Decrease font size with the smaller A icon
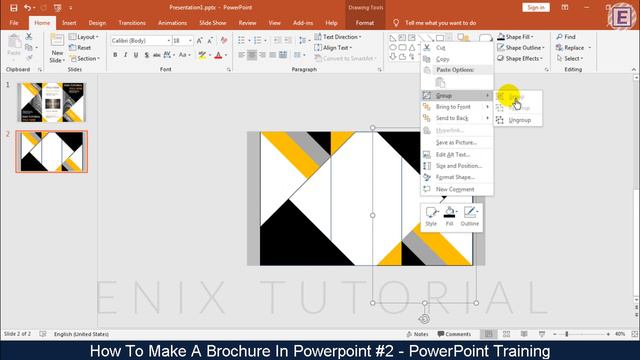Image resolution: width=640 pixels, height=360 pixels. [210, 41]
